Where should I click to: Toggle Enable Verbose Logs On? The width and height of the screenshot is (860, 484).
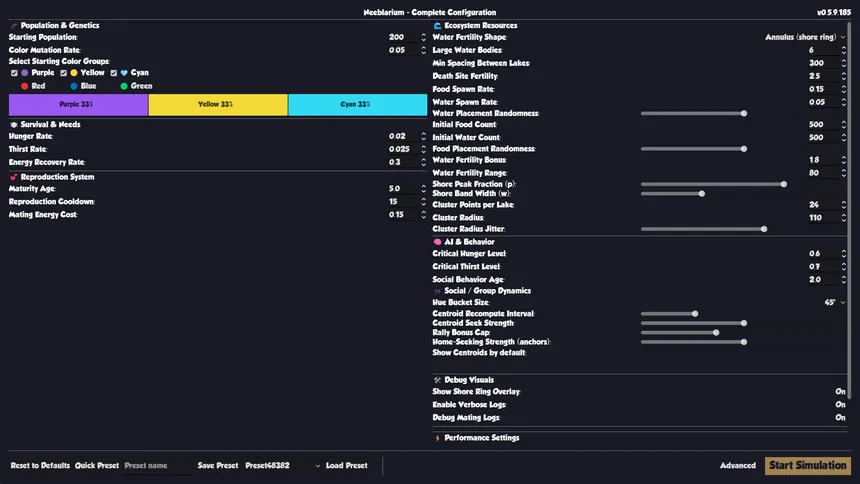pyautogui.click(x=840, y=404)
